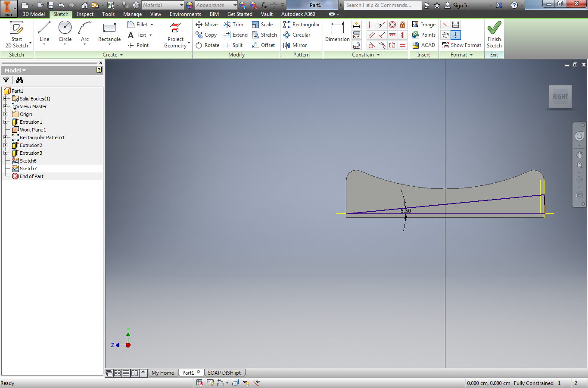Click the Search Help & Commands field
This screenshot has height=388, width=588.
pyautogui.click(x=383, y=5)
